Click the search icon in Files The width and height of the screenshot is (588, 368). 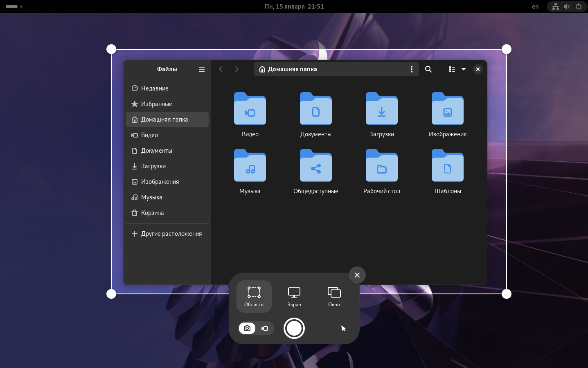point(428,69)
